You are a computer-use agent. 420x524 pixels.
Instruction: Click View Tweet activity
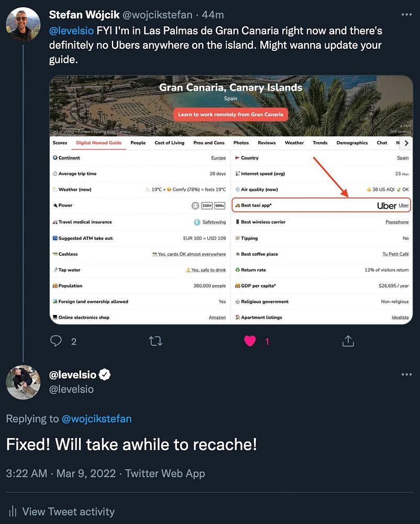[68, 511]
